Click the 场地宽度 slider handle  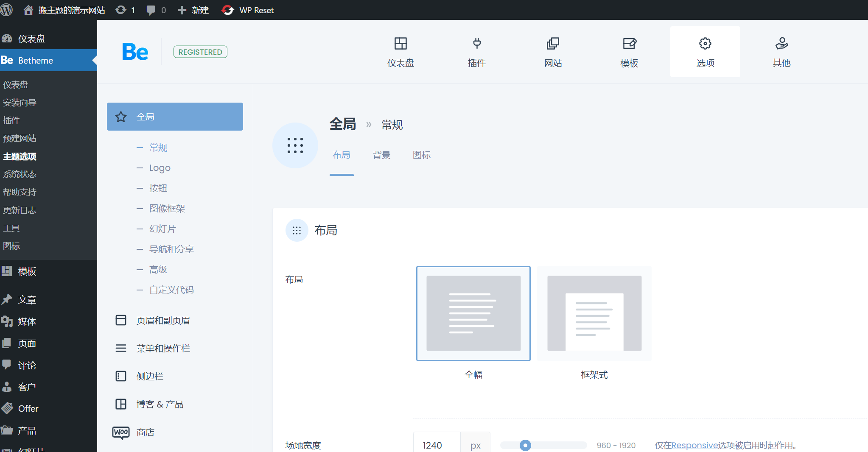pos(525,445)
